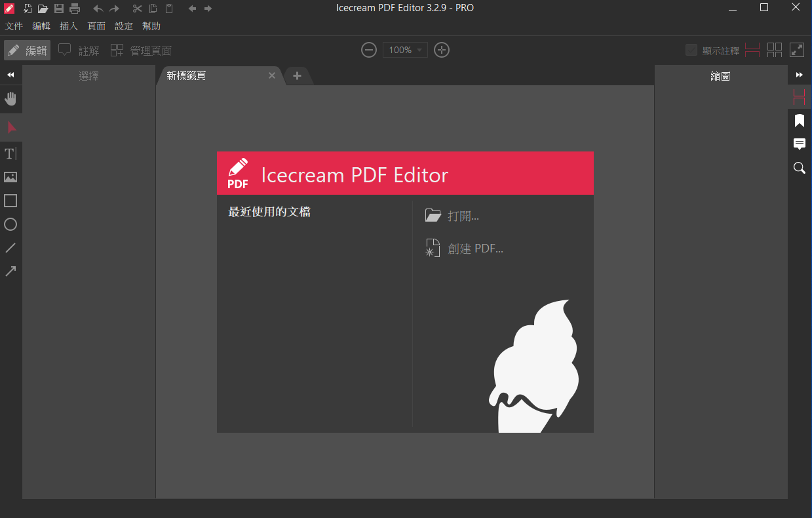Select the Circle shape tool
812x518 pixels.
tap(10, 224)
